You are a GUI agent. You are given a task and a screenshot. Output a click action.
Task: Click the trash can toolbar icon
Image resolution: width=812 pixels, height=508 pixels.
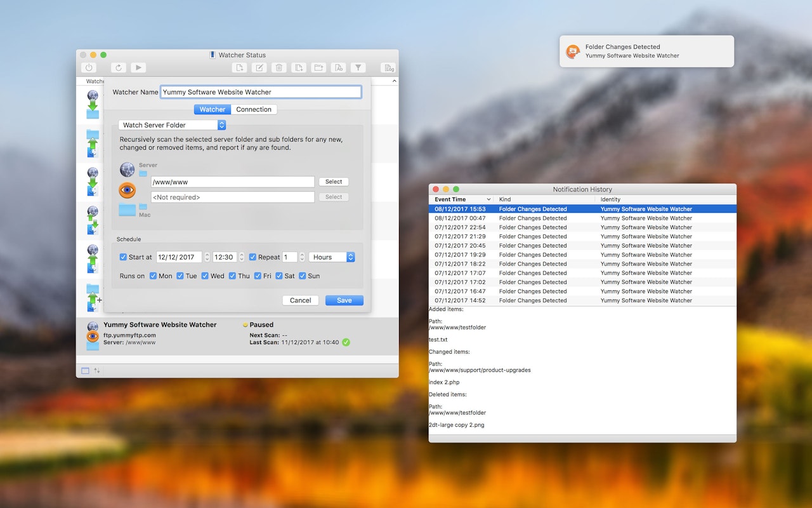[278, 67]
